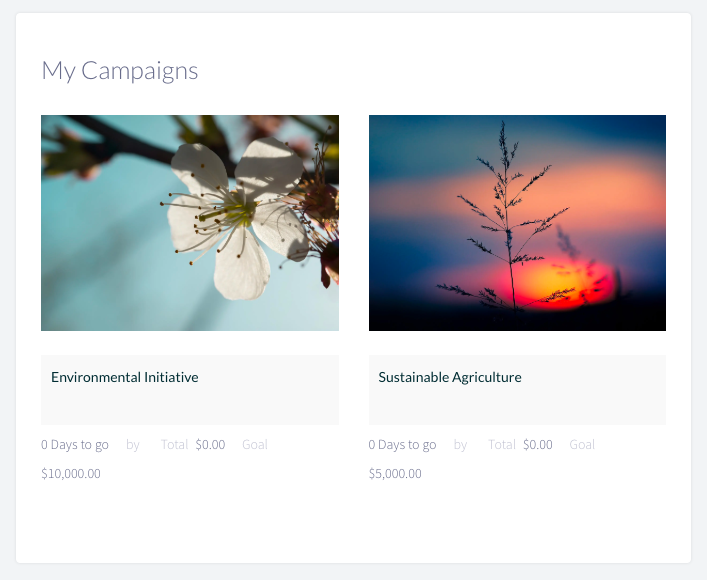The height and width of the screenshot is (580, 707).
Task: Click the 'Goal' label under Sustainable Agriculture
Action: coord(582,445)
